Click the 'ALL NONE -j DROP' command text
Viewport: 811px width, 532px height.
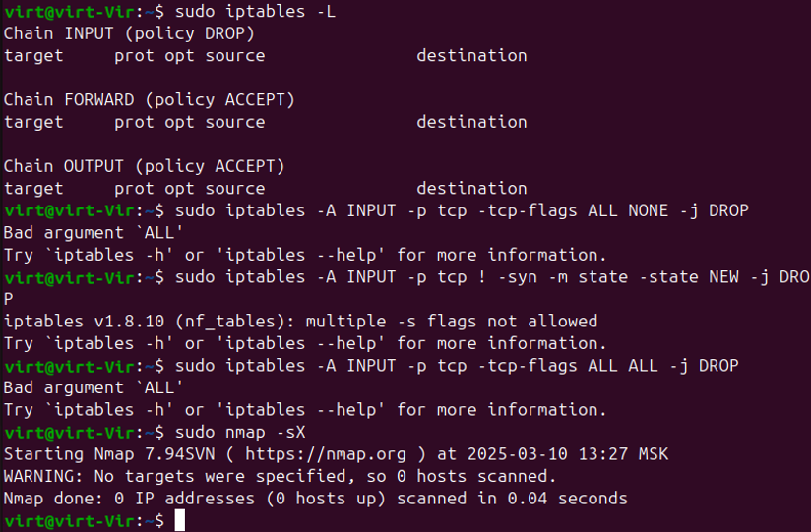point(668,210)
